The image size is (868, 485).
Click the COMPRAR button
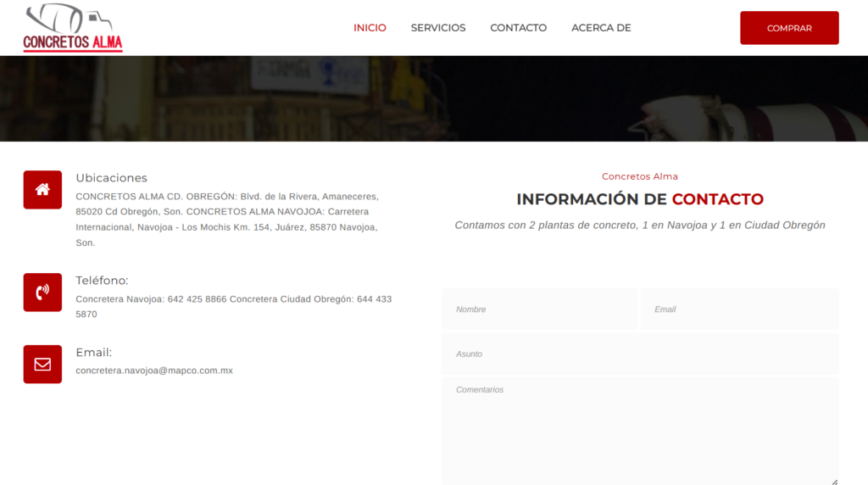pos(789,28)
